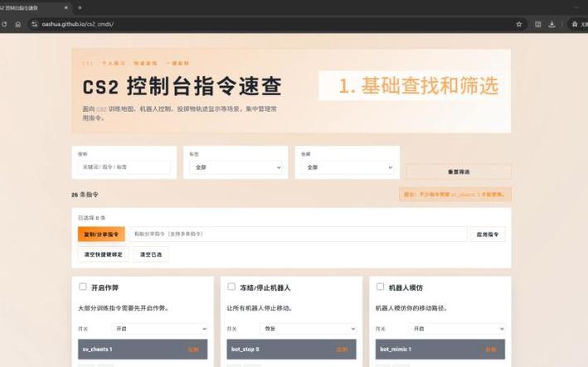Click the 26 条指令 count text
Screen dimensions: 588x367
(x=85, y=195)
